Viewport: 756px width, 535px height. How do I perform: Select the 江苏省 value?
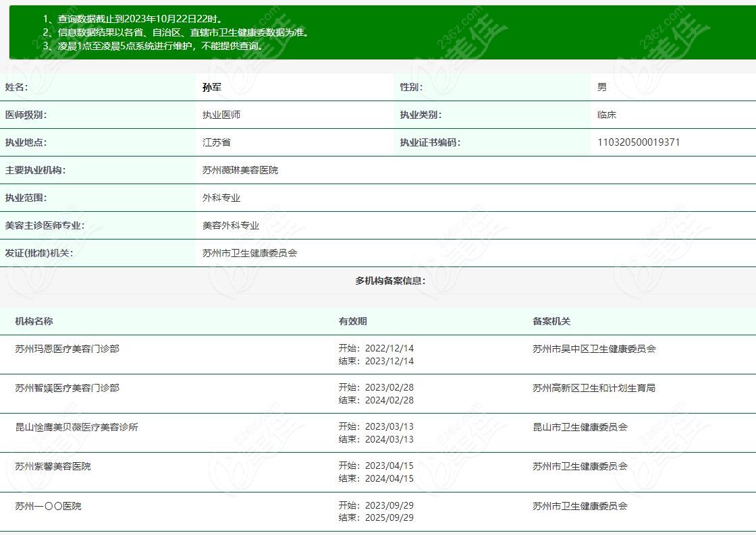coord(217,142)
